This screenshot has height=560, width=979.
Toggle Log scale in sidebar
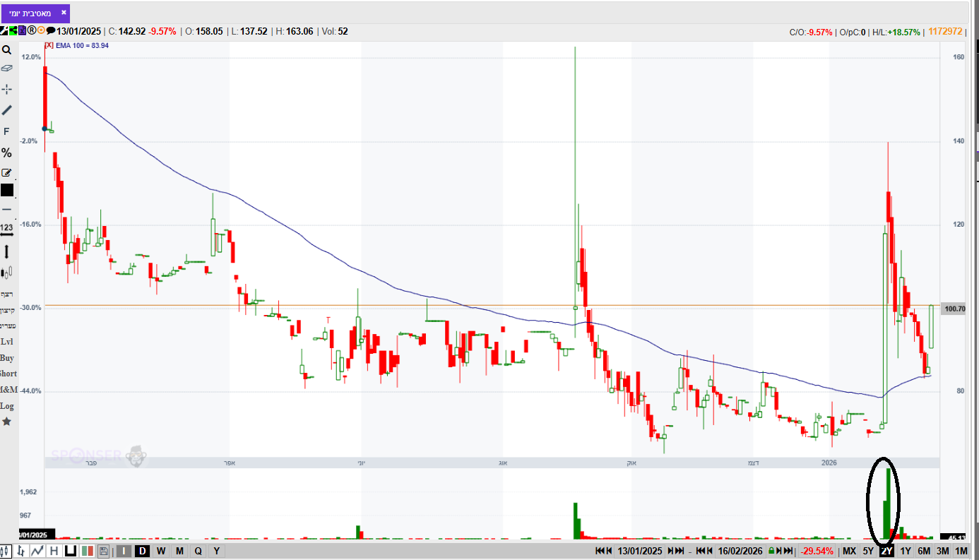pyautogui.click(x=7, y=406)
